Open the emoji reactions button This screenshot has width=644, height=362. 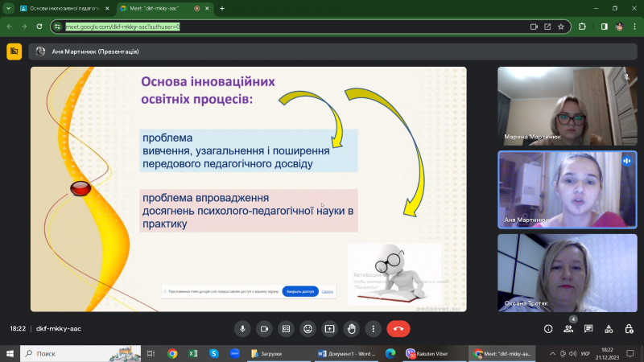click(x=308, y=328)
